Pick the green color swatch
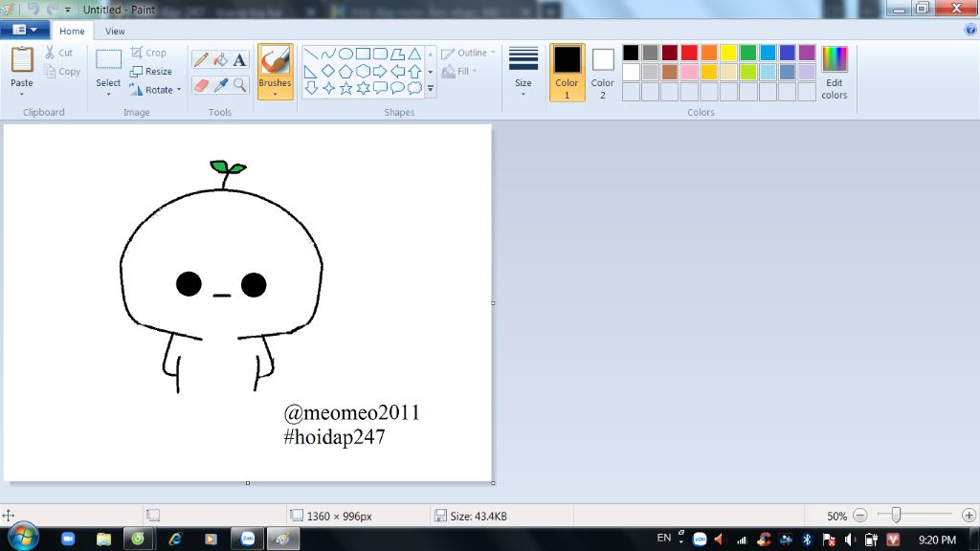The height and width of the screenshot is (551, 980). point(748,53)
